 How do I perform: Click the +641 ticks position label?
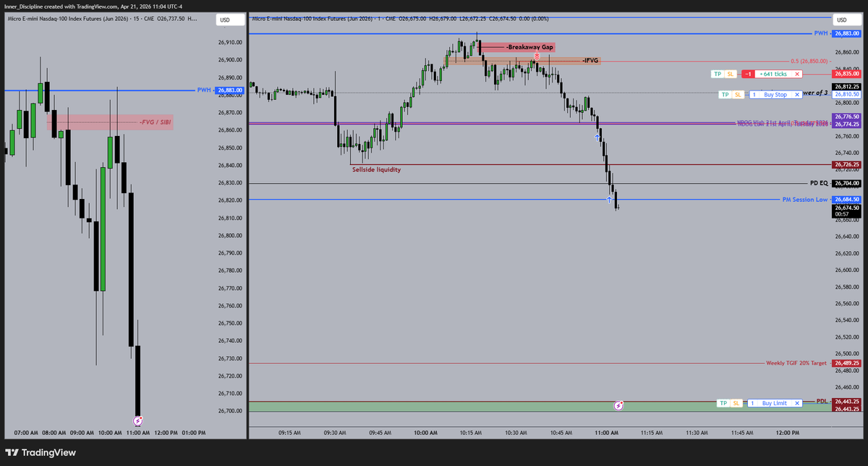tap(773, 74)
